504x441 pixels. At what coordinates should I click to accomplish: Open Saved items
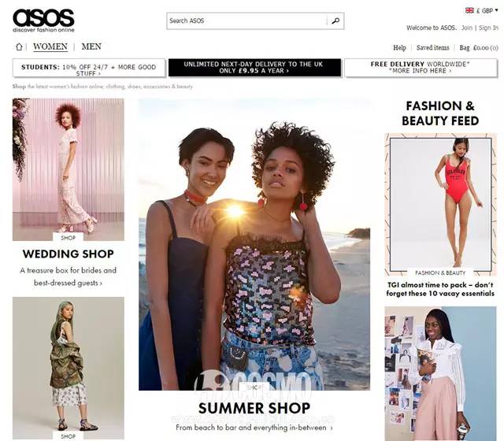432,47
